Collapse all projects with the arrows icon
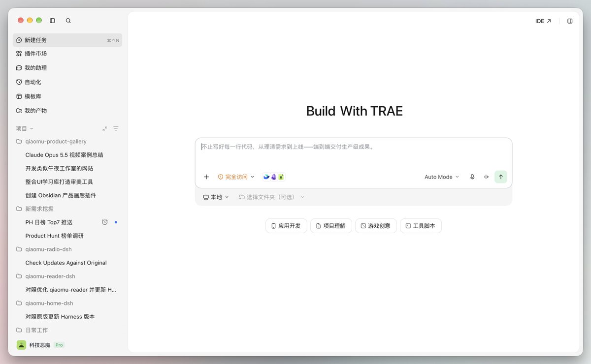Image resolution: width=591 pixels, height=364 pixels. point(105,128)
